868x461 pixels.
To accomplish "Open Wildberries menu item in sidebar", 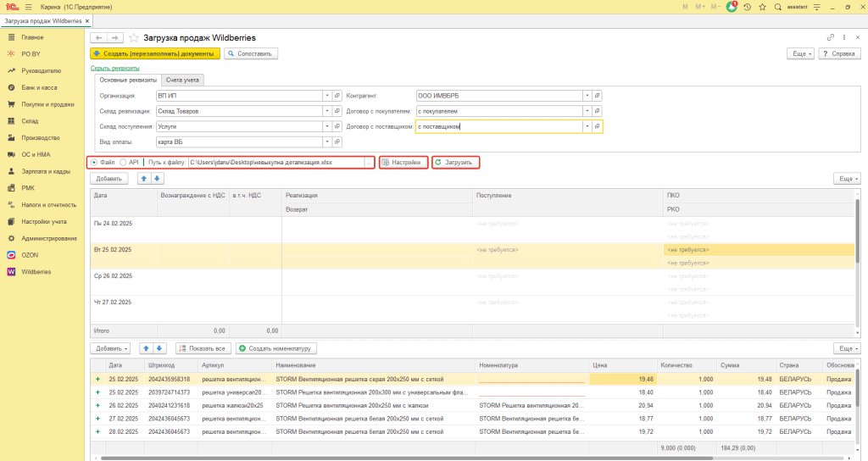I will click(x=36, y=272).
